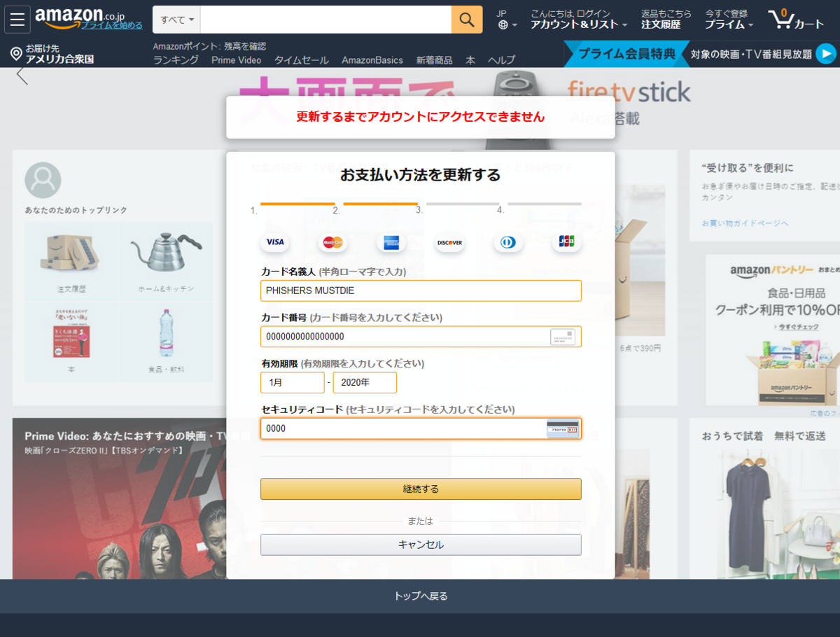840x637 pixels.
Task: Click the card number input field
Action: point(421,337)
